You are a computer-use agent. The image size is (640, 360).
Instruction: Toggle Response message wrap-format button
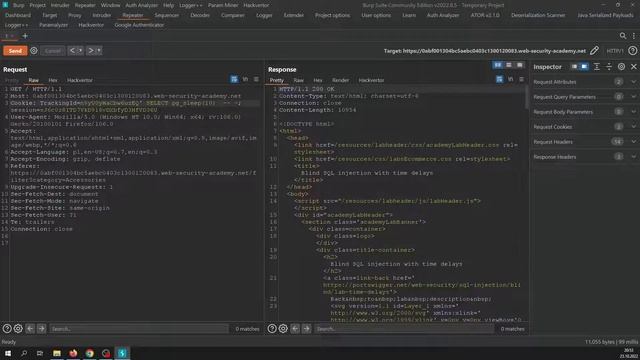pos(499,79)
